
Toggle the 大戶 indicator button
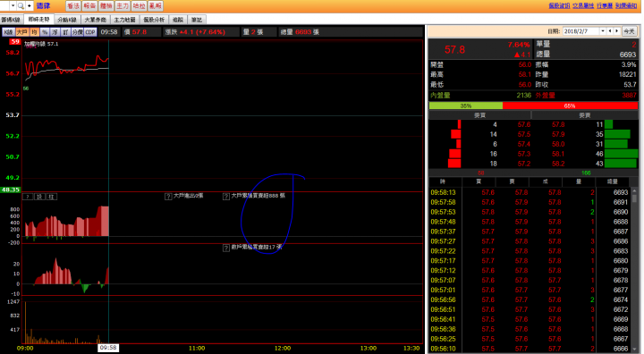pos(22,32)
